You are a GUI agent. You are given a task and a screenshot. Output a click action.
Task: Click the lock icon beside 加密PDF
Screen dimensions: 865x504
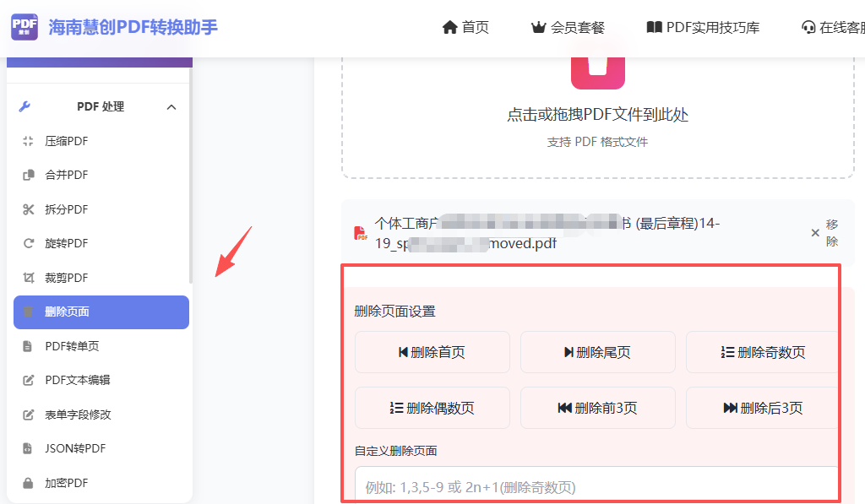(x=28, y=483)
